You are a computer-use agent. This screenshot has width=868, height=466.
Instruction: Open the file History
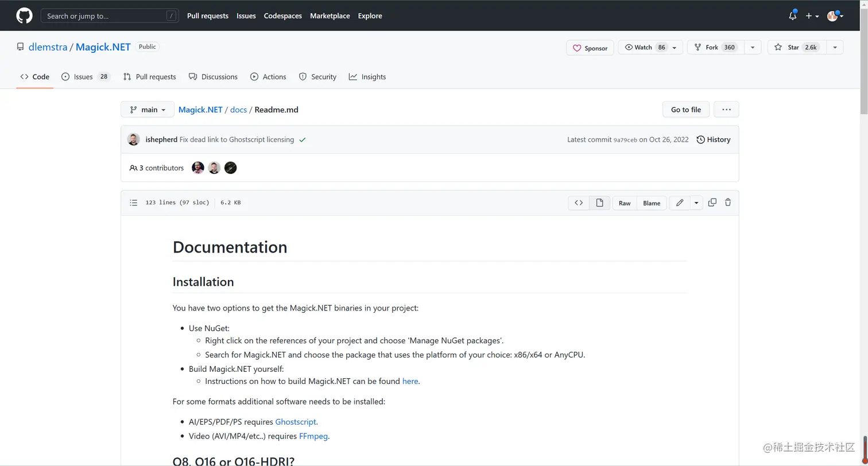714,139
